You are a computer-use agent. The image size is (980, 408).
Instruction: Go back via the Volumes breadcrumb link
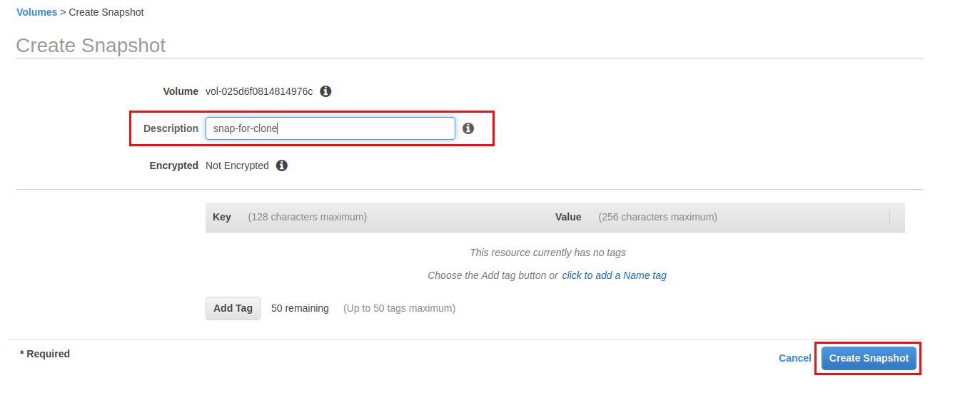36,12
